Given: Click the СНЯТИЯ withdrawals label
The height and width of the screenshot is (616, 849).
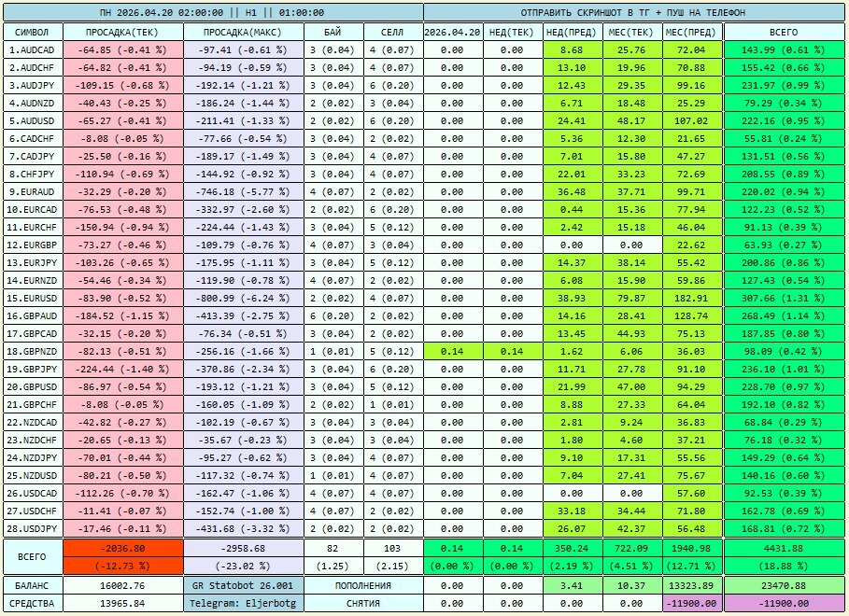Looking at the screenshot, I should tap(363, 603).
